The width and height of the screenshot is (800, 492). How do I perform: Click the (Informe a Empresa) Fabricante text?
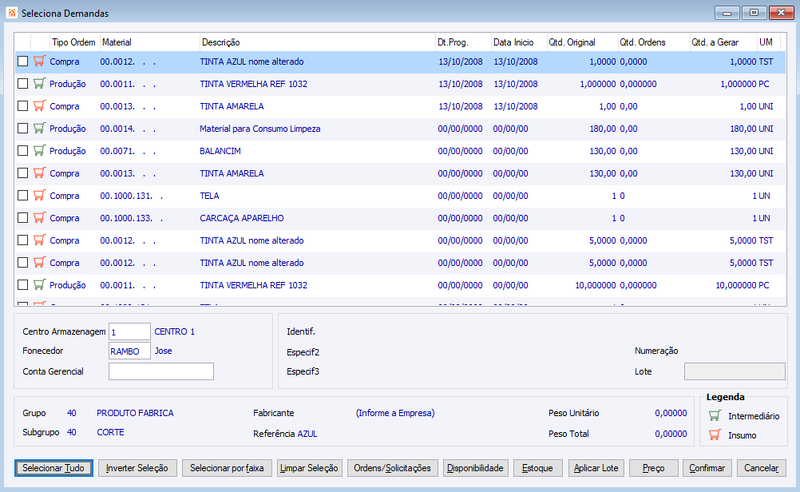pos(395,413)
